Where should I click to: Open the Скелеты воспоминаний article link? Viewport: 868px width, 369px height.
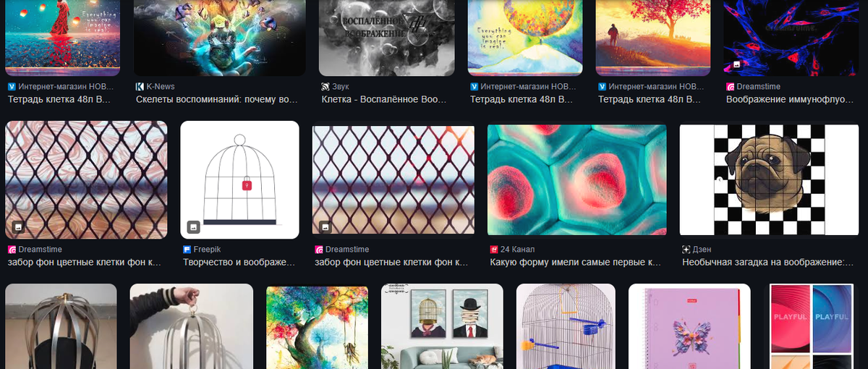coord(216,99)
